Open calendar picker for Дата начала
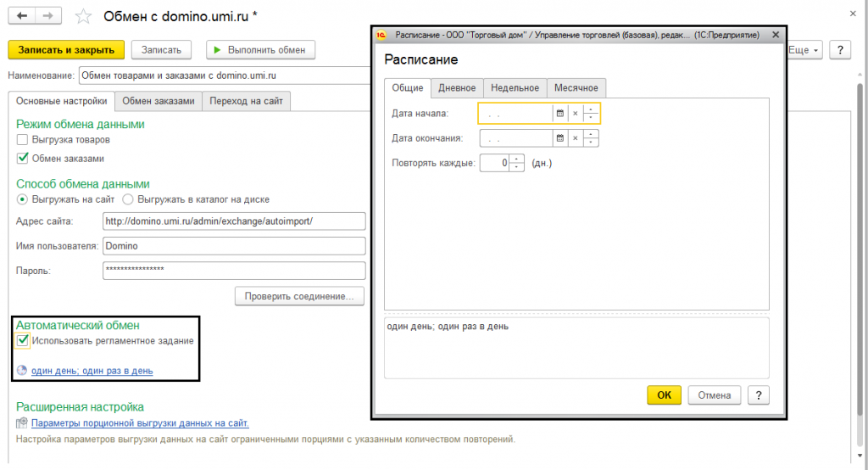This screenshot has width=868, height=470. point(559,113)
